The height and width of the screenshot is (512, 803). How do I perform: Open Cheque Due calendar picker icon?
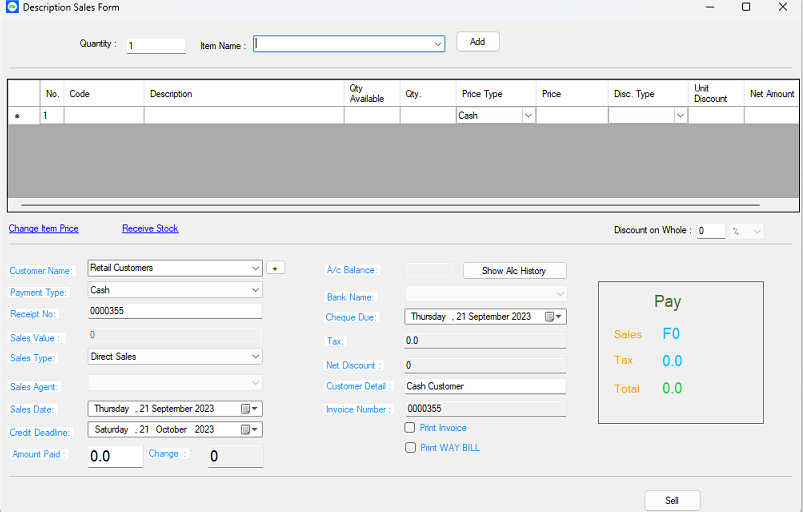point(553,317)
